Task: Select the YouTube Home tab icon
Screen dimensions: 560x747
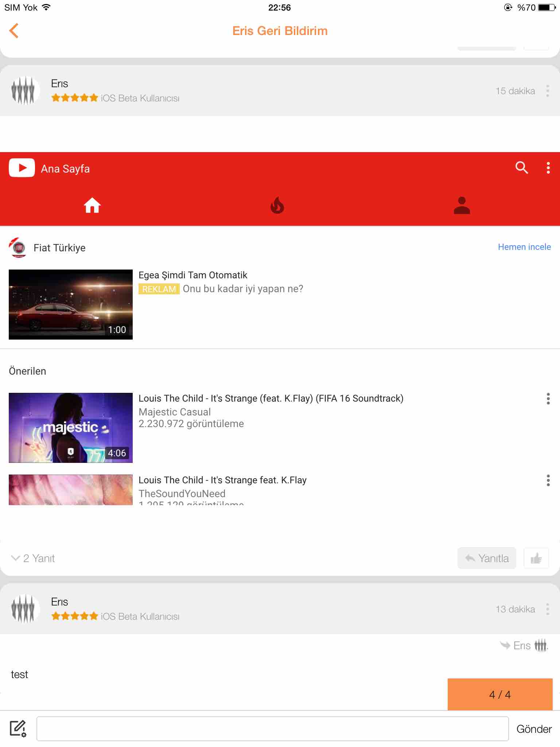Action: coord(92,205)
